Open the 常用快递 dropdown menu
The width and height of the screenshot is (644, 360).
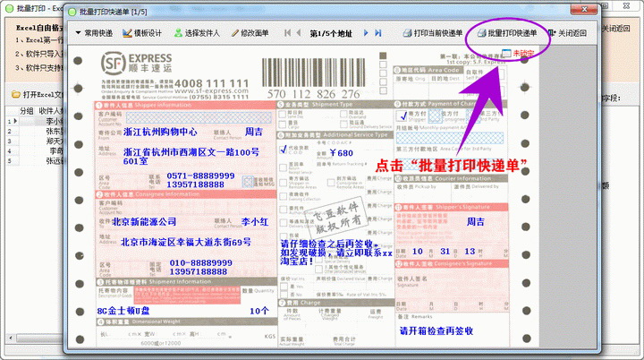(x=95, y=33)
